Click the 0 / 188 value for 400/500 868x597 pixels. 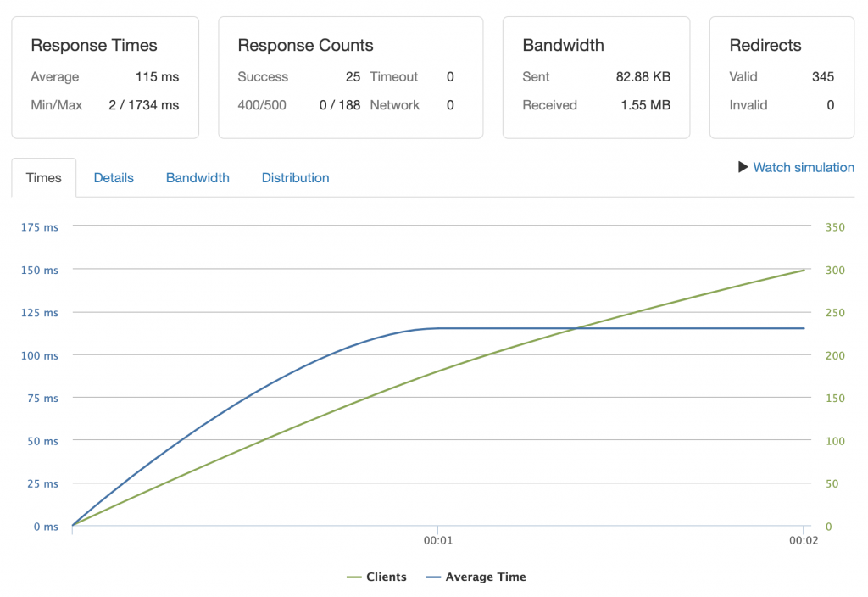pos(340,104)
